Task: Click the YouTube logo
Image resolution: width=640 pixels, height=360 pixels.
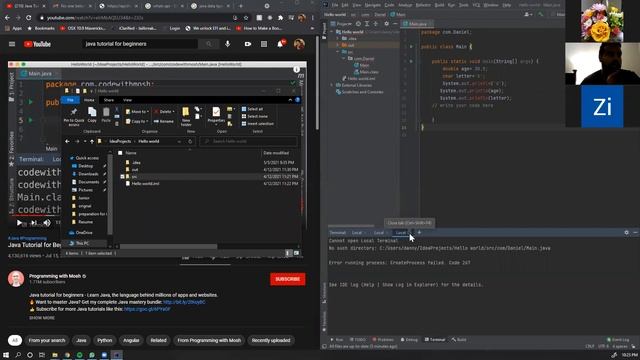Action: click(x=37, y=44)
